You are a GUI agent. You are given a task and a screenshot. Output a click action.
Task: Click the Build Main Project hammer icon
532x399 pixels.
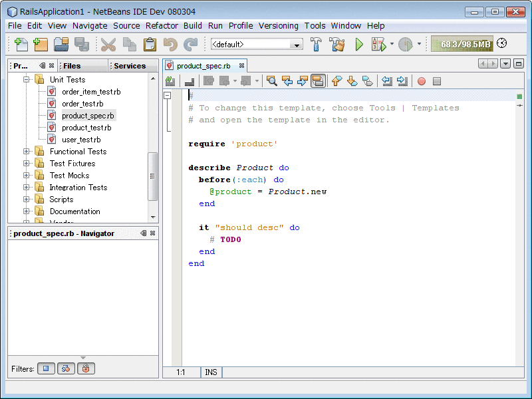pos(317,45)
